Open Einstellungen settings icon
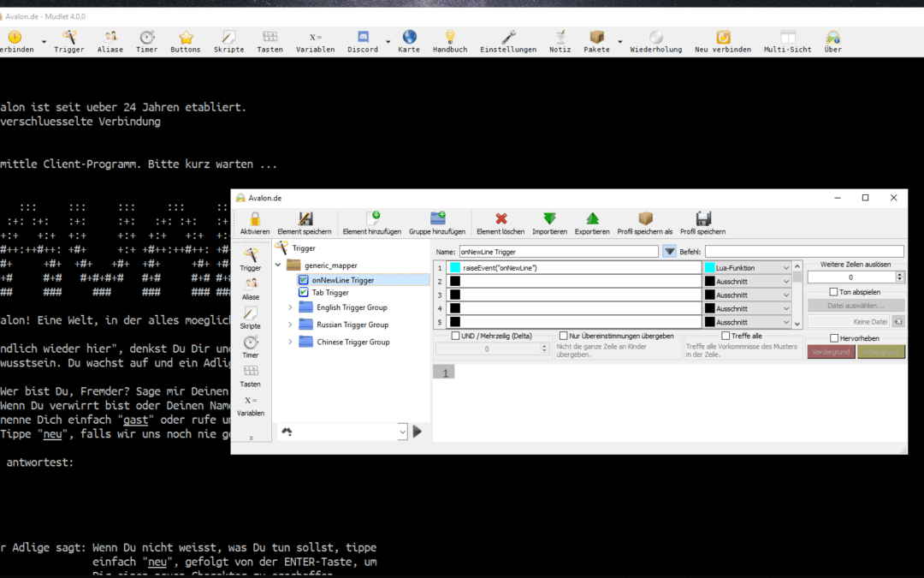 (508, 42)
